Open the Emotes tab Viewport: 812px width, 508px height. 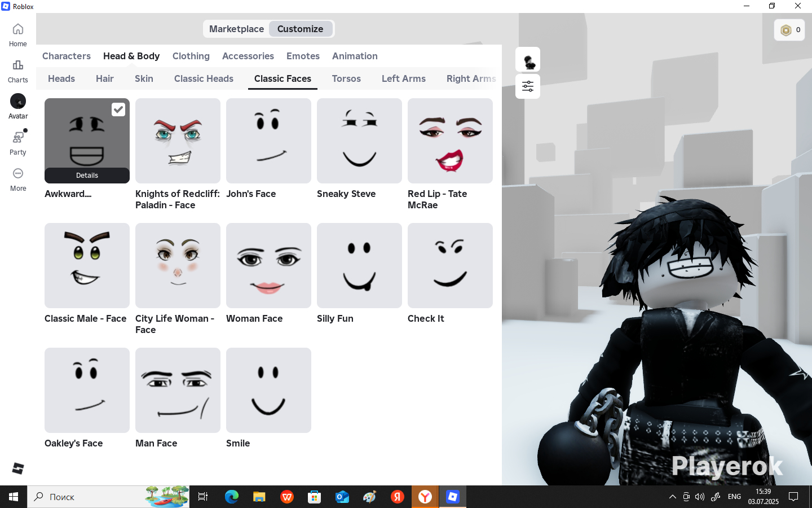coord(303,56)
